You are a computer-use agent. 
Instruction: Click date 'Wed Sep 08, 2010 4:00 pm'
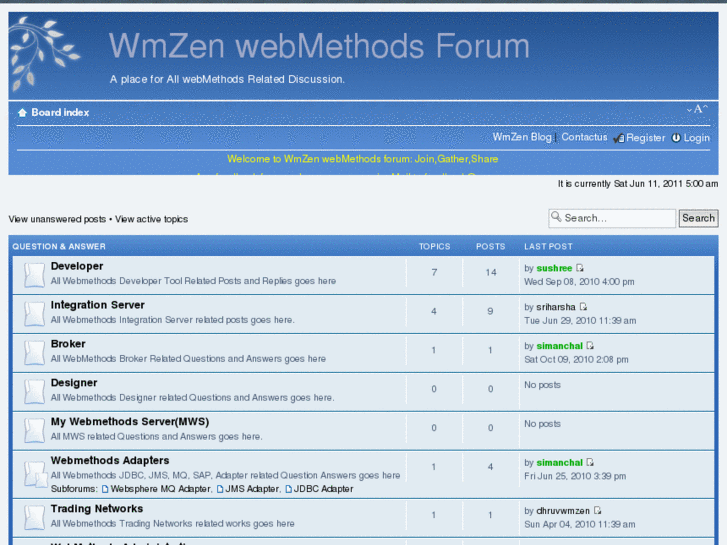[579, 282]
